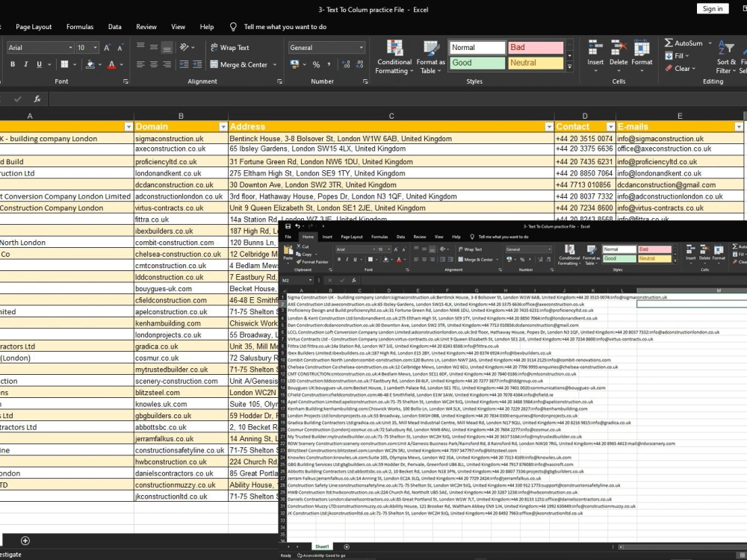Click Insert Function fx in large window
Screen dimensions: 747x560
(x=37, y=99)
